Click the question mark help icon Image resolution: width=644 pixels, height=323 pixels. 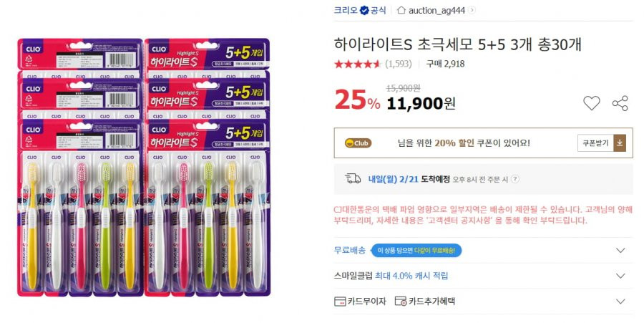click(514, 179)
